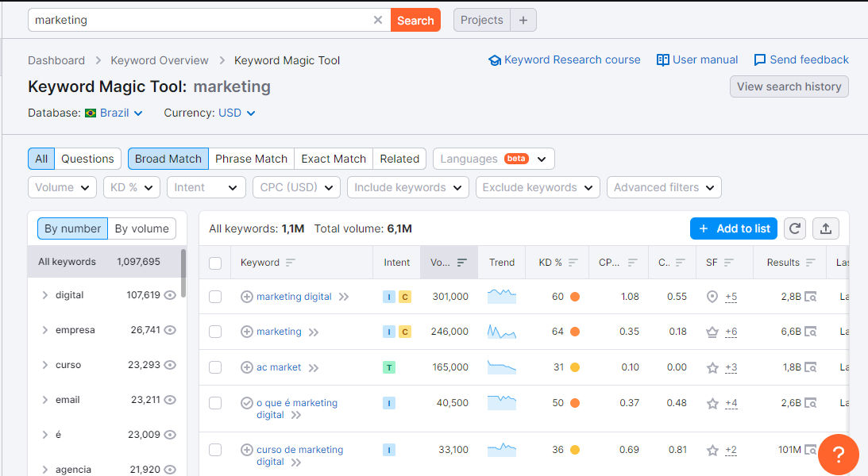Image resolution: width=868 pixels, height=476 pixels.
Task: Click the location pin SERP feature icon
Action: pos(712,296)
